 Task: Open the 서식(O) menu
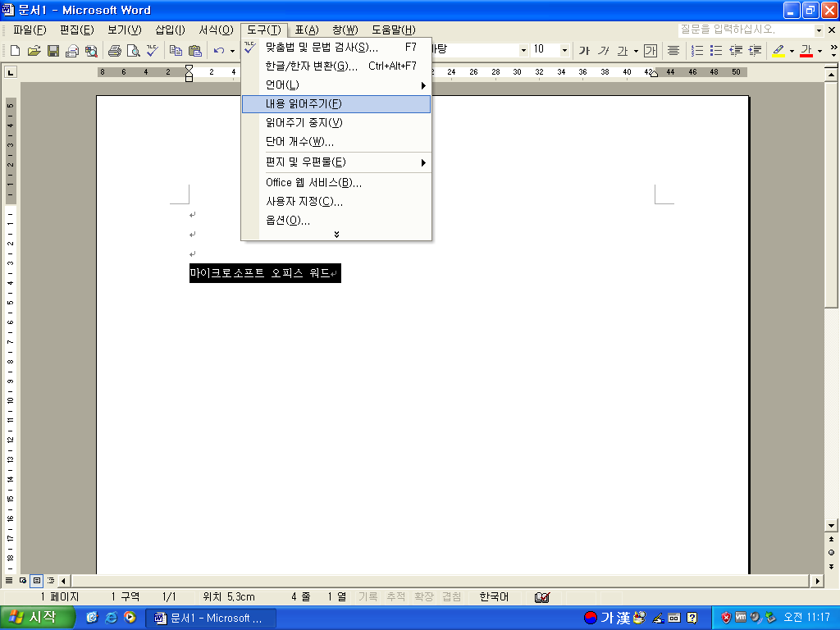tap(216, 30)
